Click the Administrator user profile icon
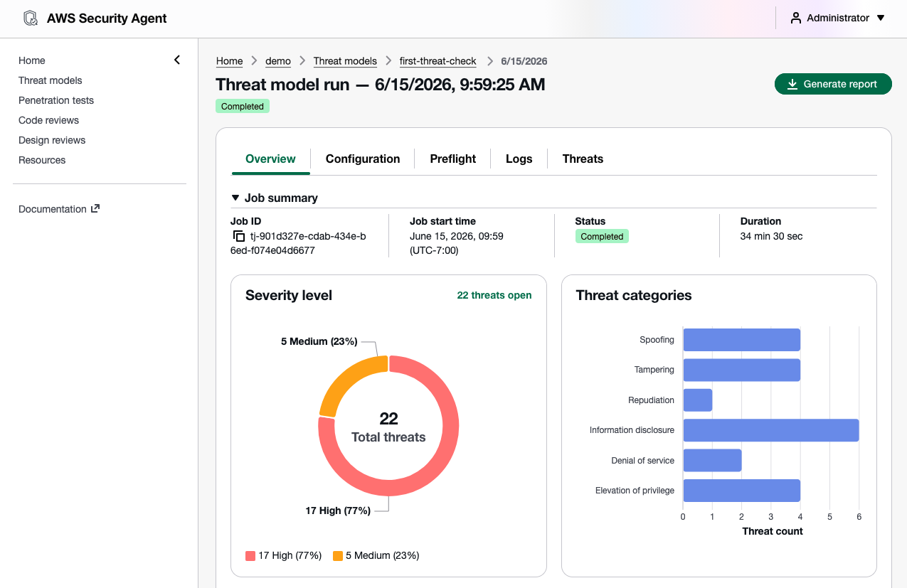The height and width of the screenshot is (588, 907). coord(796,18)
